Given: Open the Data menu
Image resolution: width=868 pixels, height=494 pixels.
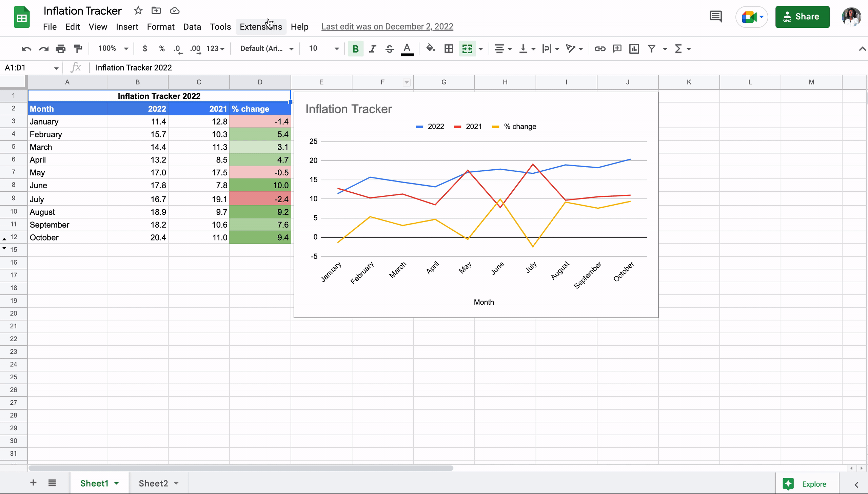Looking at the screenshot, I should tap(192, 26).
